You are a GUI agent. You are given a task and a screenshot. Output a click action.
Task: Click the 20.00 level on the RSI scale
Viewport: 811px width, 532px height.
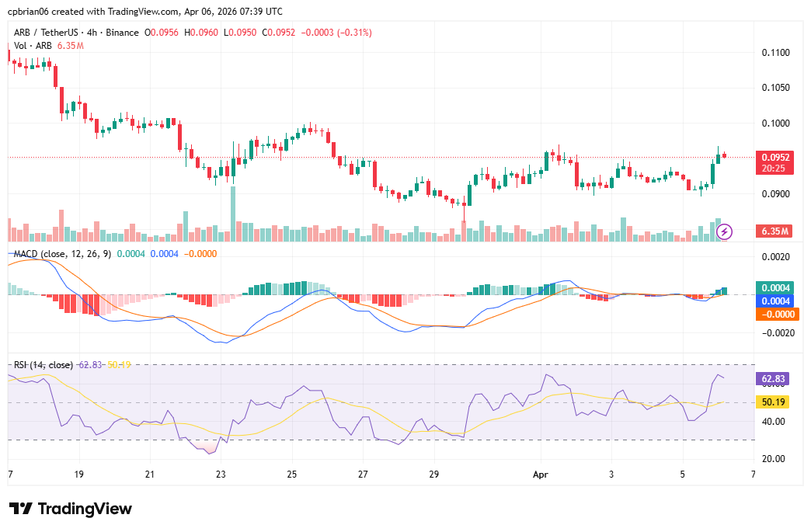pyautogui.click(x=775, y=459)
